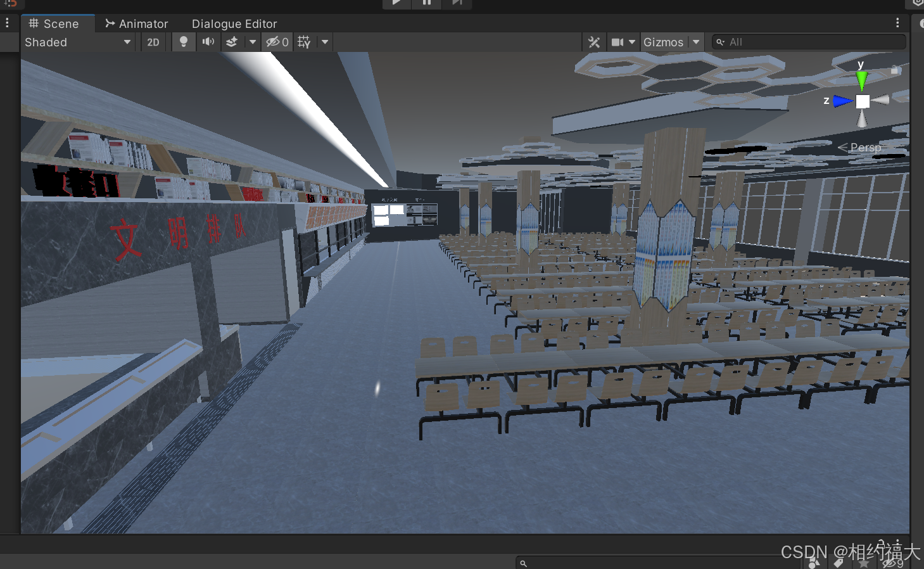Click the gizmo center cube

(863, 101)
